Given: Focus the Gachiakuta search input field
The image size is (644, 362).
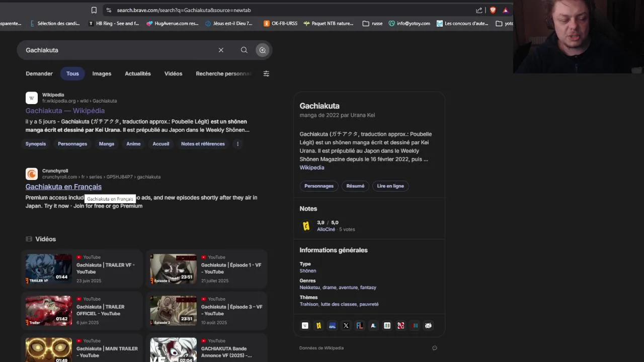Looking at the screenshot, I should pyautogui.click(x=120, y=50).
